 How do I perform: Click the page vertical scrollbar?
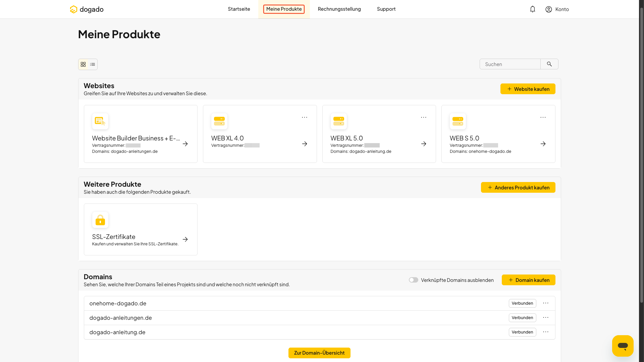(x=641, y=155)
